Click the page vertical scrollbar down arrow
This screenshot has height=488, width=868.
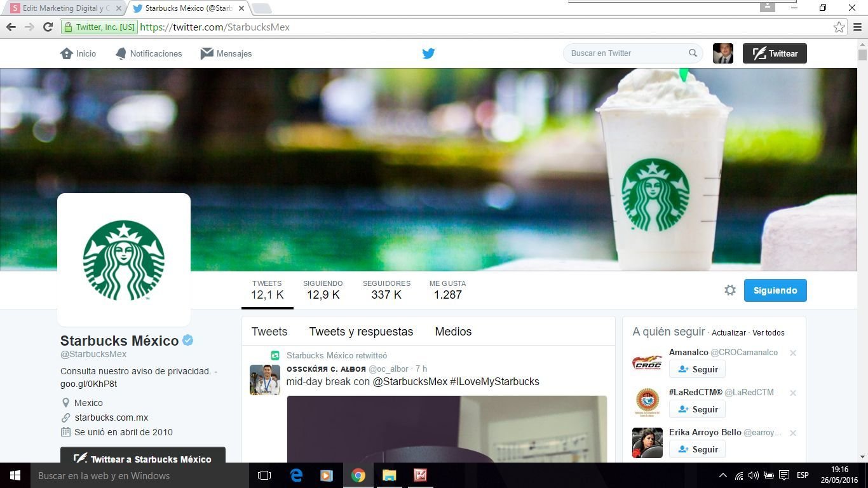(862, 457)
